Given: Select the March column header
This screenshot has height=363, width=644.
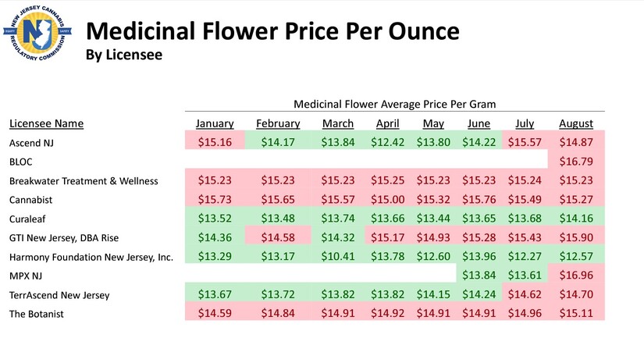Looking at the screenshot, I should pyautogui.click(x=338, y=123).
